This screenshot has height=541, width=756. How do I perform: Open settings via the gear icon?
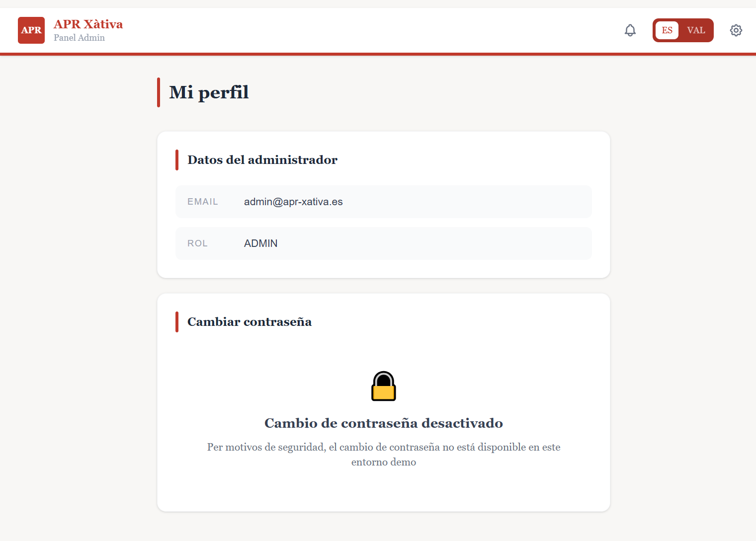tap(736, 30)
